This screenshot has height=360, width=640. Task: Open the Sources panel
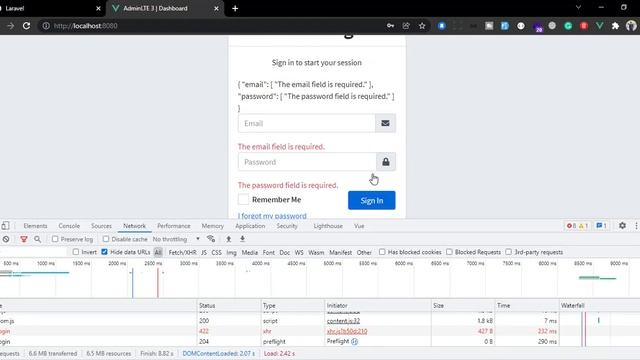click(x=101, y=226)
